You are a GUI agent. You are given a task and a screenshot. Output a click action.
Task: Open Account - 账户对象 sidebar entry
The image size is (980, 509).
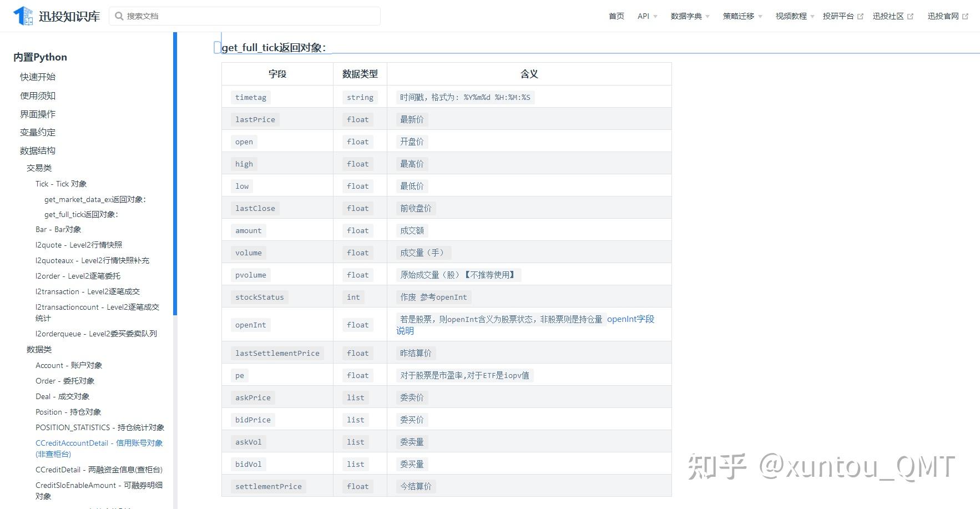tap(69, 365)
